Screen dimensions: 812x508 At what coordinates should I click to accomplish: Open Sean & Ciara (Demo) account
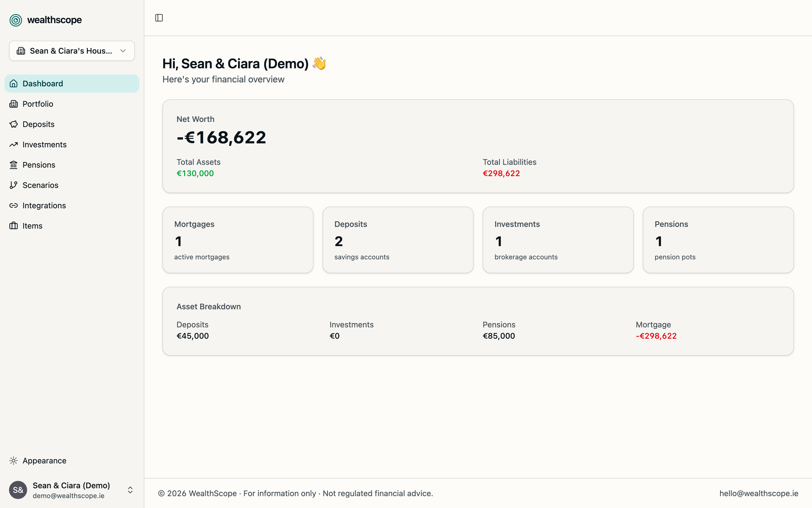72,490
